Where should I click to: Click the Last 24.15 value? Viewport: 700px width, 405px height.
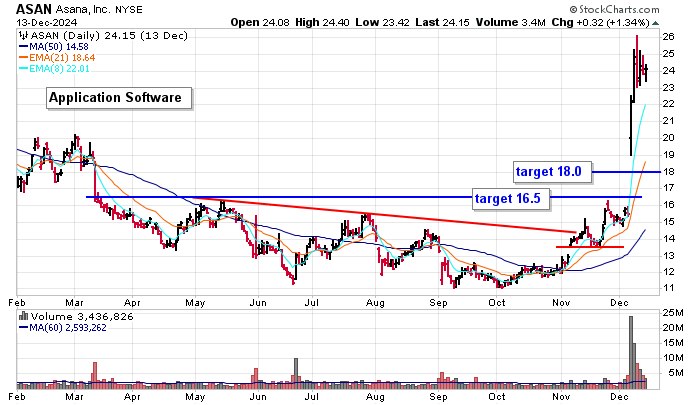(x=442, y=22)
